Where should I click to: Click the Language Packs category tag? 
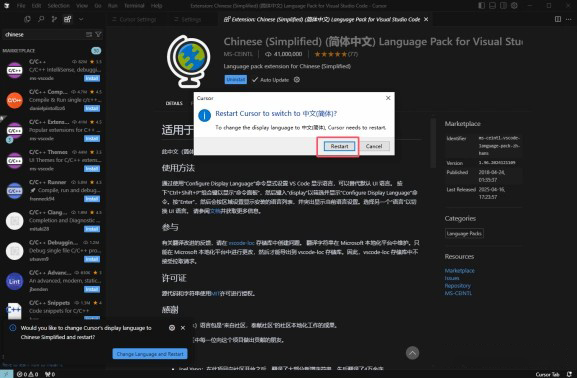click(x=464, y=233)
